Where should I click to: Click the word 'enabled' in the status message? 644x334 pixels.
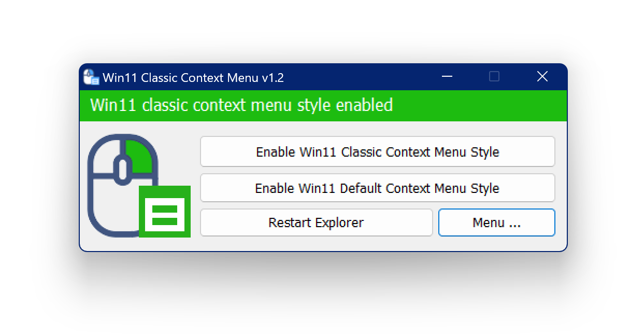(364, 105)
